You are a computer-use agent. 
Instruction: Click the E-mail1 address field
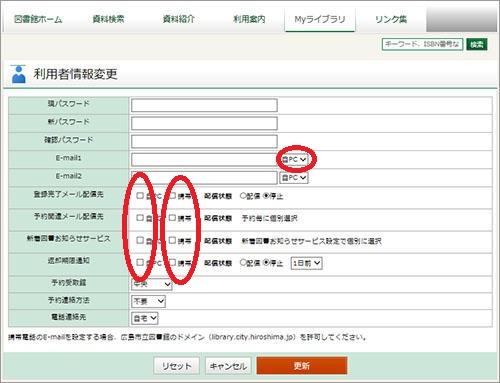pyautogui.click(x=203, y=160)
